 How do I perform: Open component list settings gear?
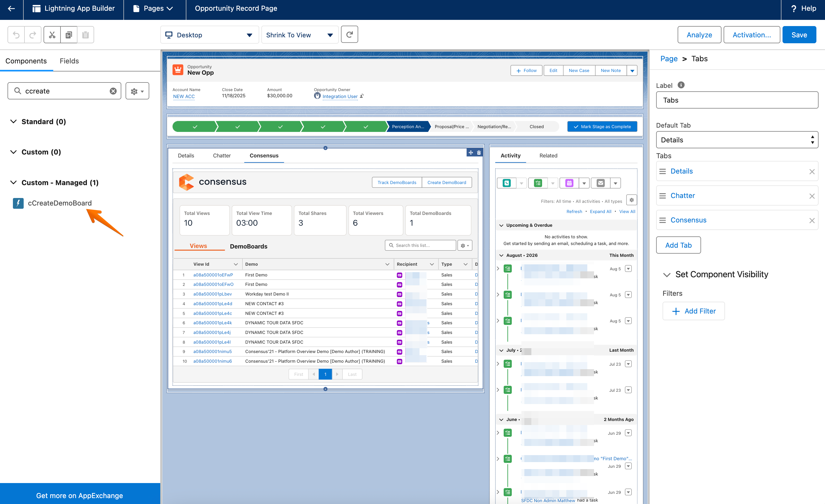[137, 91]
